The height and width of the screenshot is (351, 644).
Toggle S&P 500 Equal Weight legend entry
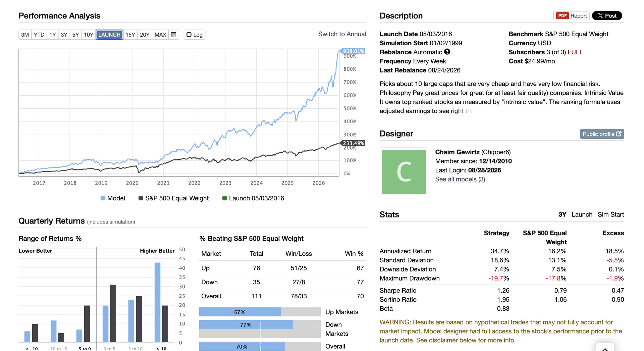pos(174,198)
